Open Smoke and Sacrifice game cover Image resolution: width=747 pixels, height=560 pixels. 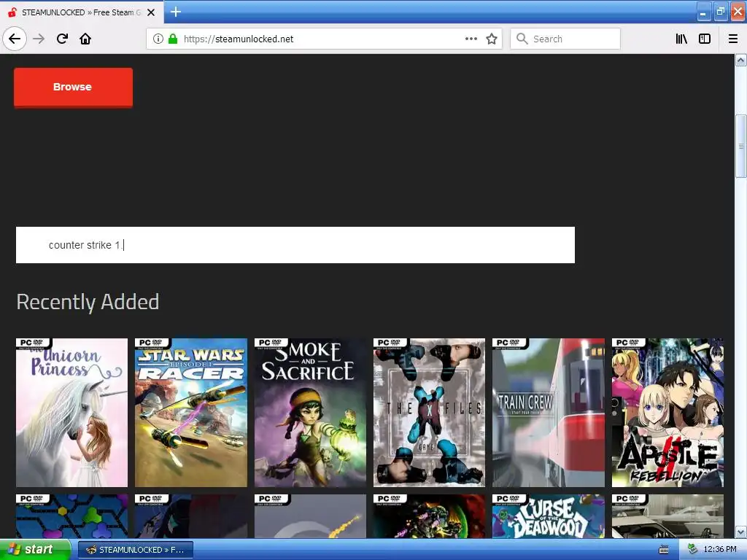coord(310,413)
